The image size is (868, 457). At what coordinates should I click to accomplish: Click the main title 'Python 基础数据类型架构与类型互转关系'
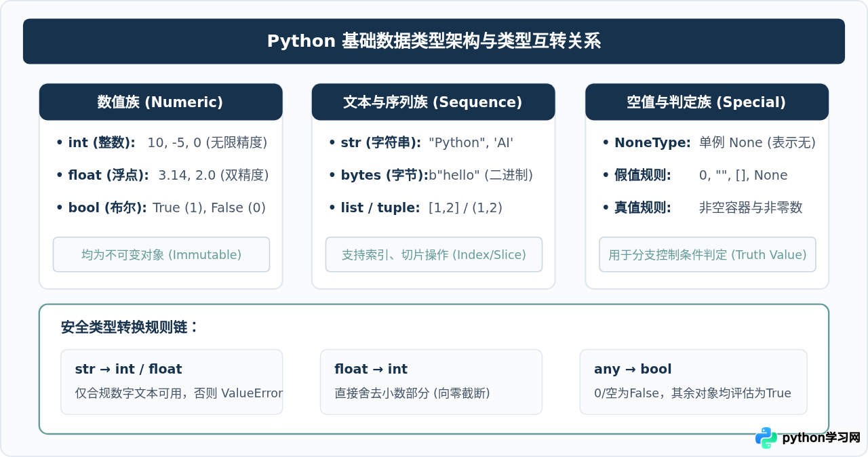(434, 41)
